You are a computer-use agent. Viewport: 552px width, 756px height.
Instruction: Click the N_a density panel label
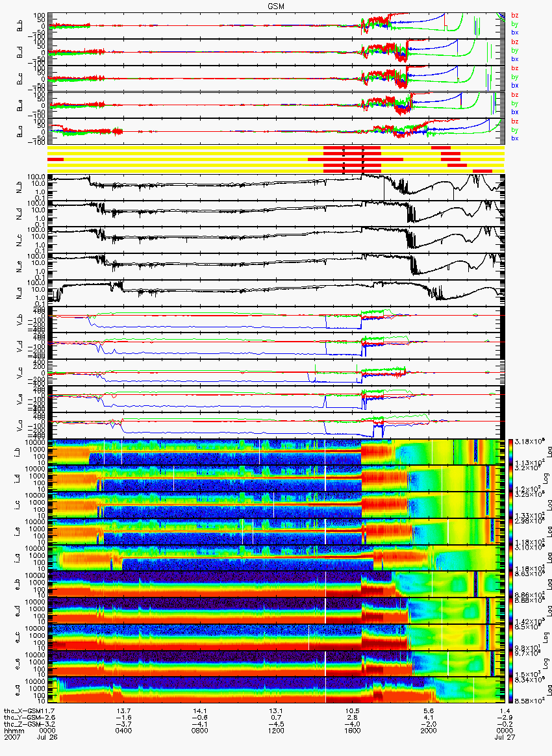point(19,294)
